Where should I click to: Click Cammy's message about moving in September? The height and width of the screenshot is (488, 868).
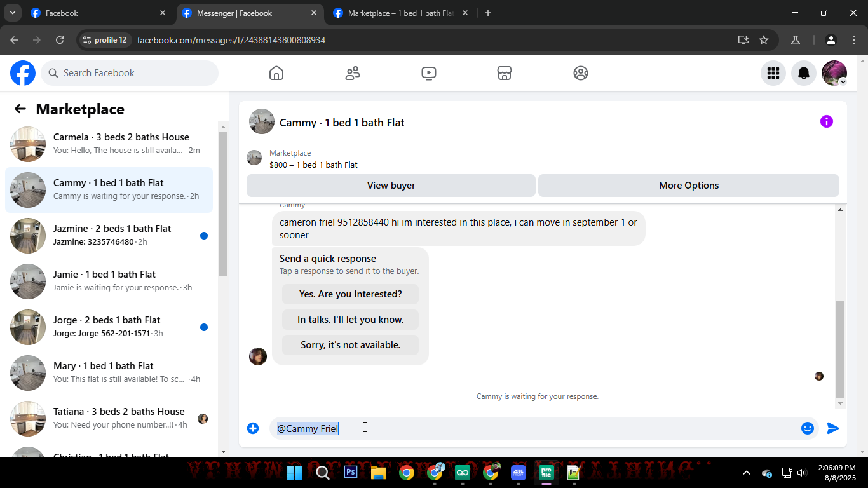pos(458,229)
